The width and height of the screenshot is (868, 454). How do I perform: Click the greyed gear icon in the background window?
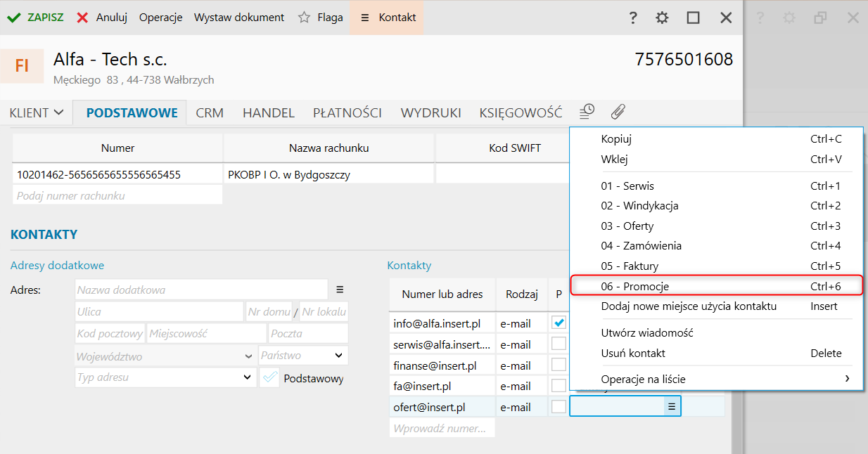click(x=789, y=18)
